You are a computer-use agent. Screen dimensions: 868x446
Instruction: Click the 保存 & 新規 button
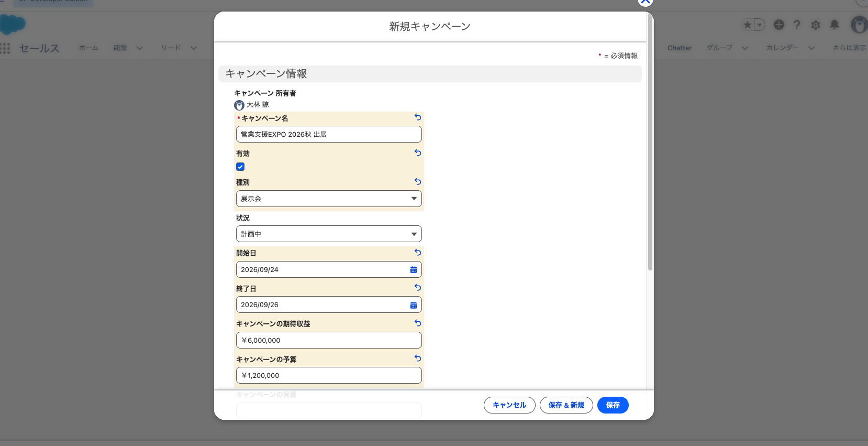566,405
